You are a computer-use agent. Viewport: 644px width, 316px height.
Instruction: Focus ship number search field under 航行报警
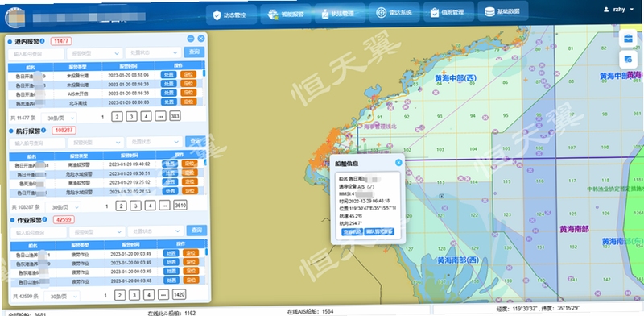point(37,143)
